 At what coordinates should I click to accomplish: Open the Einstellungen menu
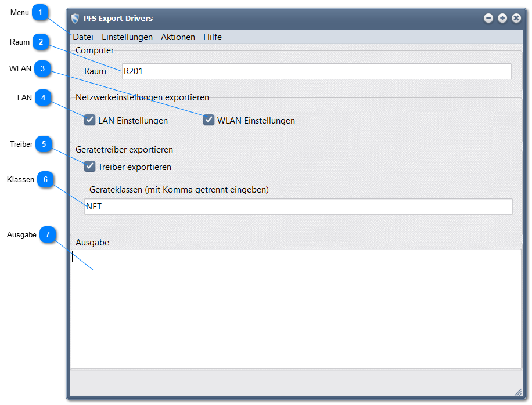click(x=127, y=37)
